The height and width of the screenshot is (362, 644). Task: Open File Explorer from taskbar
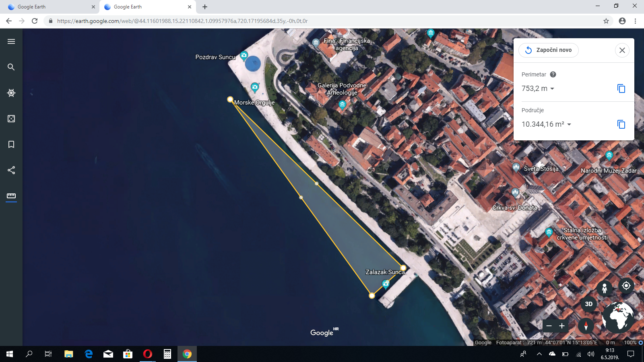click(69, 354)
